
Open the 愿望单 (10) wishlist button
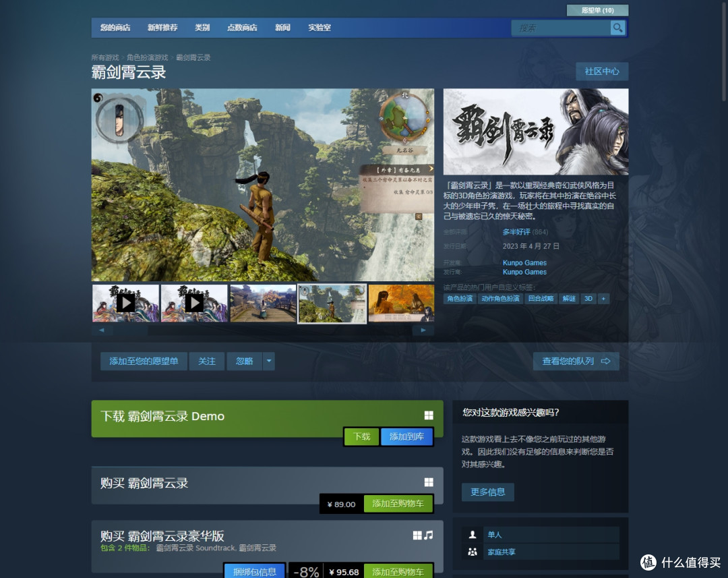597,10
